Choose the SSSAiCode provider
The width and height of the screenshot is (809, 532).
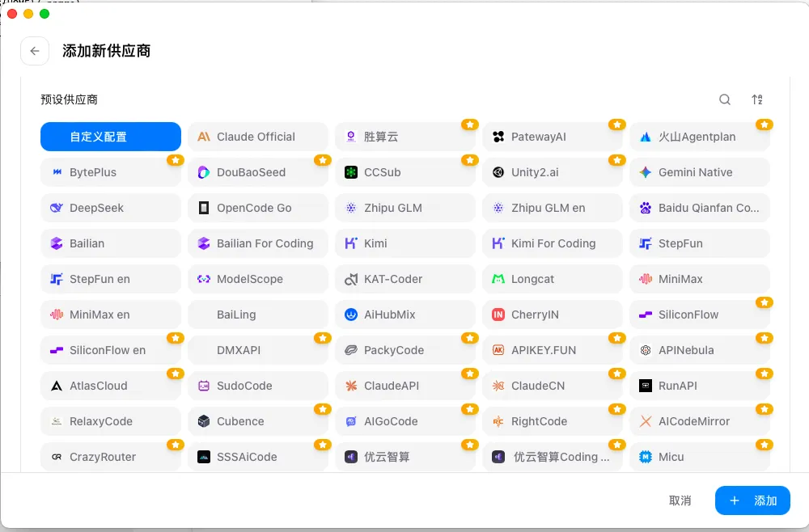point(258,457)
